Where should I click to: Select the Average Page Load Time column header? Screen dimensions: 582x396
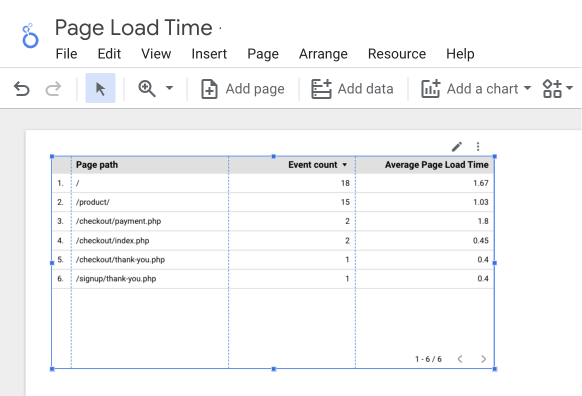click(436, 165)
